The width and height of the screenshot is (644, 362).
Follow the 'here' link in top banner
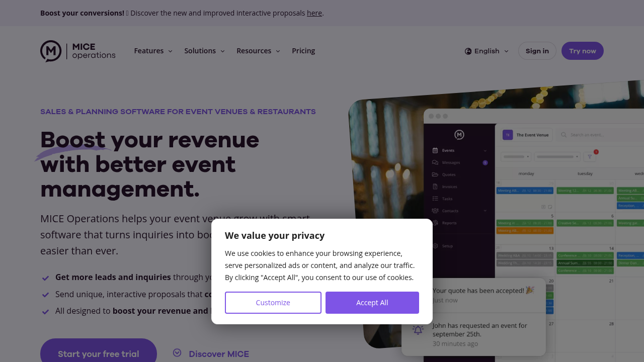point(314,13)
